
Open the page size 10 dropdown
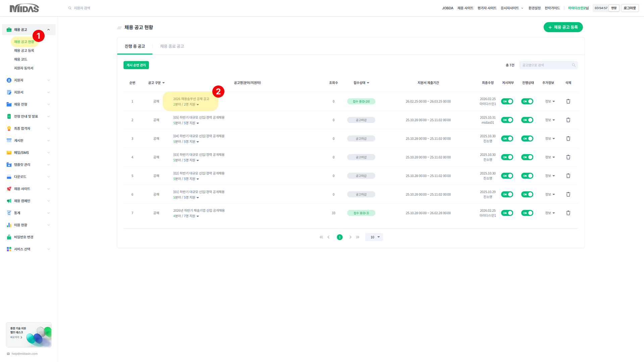click(x=374, y=237)
